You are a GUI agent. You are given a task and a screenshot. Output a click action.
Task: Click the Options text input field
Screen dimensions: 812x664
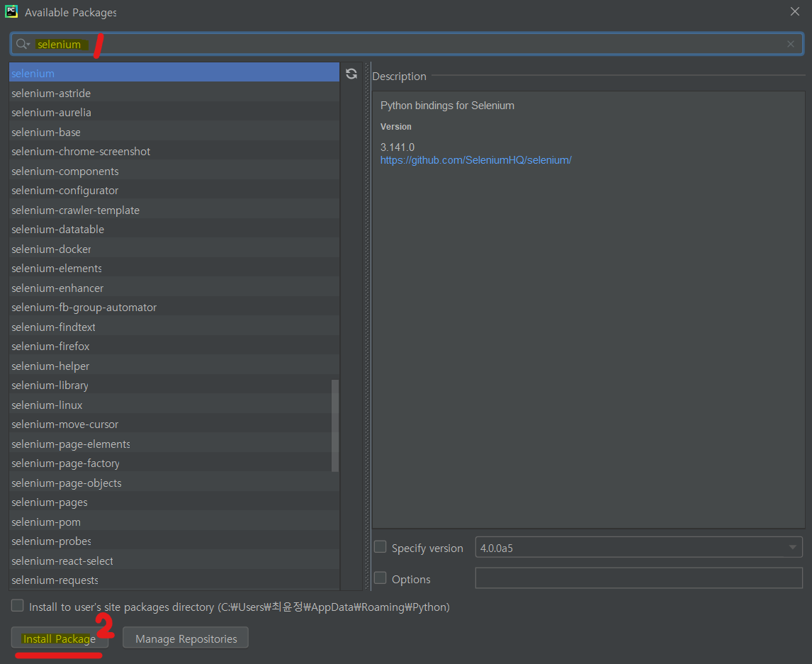[638, 578]
